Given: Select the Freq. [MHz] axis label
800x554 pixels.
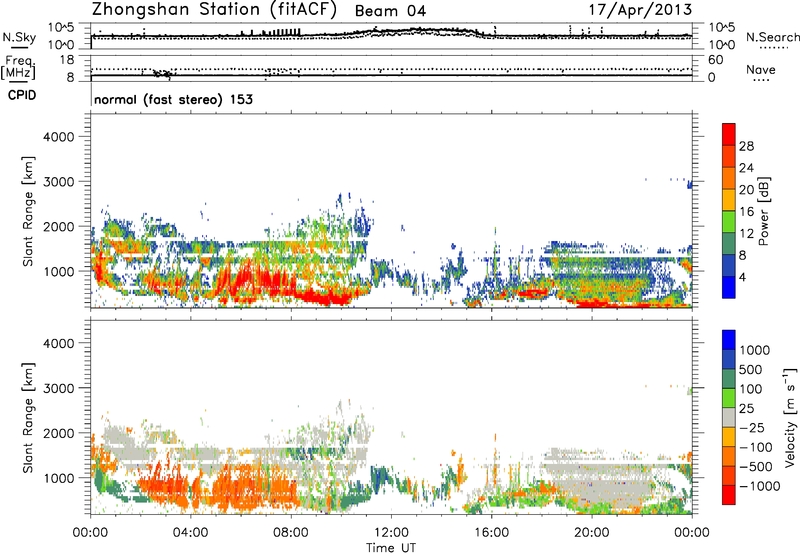Looking at the screenshot, I should pyautogui.click(x=18, y=67).
